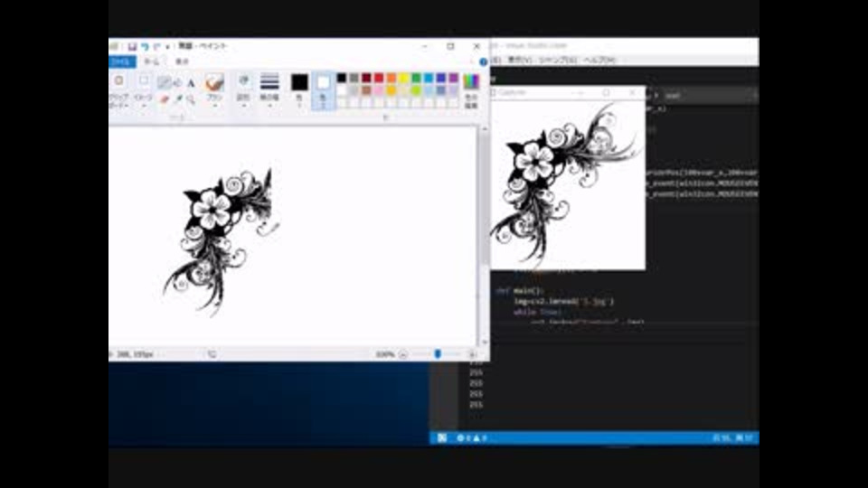Select the Eraser tool in Paint

[164, 99]
